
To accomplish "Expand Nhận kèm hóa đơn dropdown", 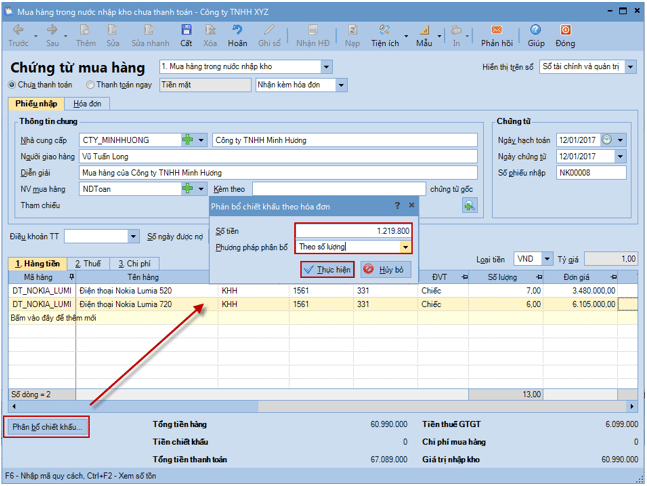I will pyautogui.click(x=341, y=85).
